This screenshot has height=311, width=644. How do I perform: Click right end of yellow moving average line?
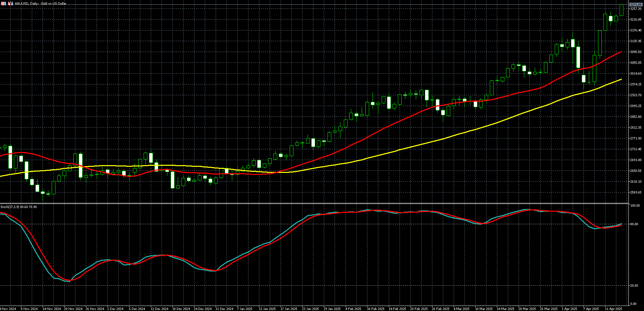[x=621, y=79]
